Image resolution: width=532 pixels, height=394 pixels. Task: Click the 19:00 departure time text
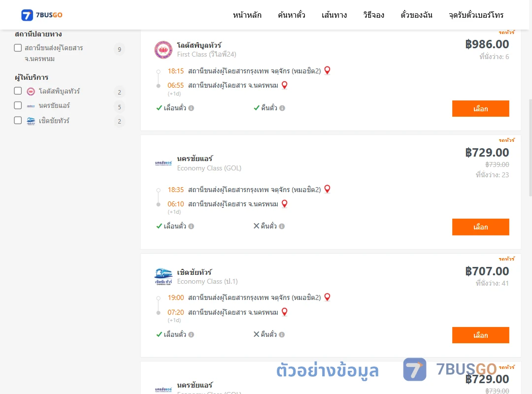(x=175, y=297)
